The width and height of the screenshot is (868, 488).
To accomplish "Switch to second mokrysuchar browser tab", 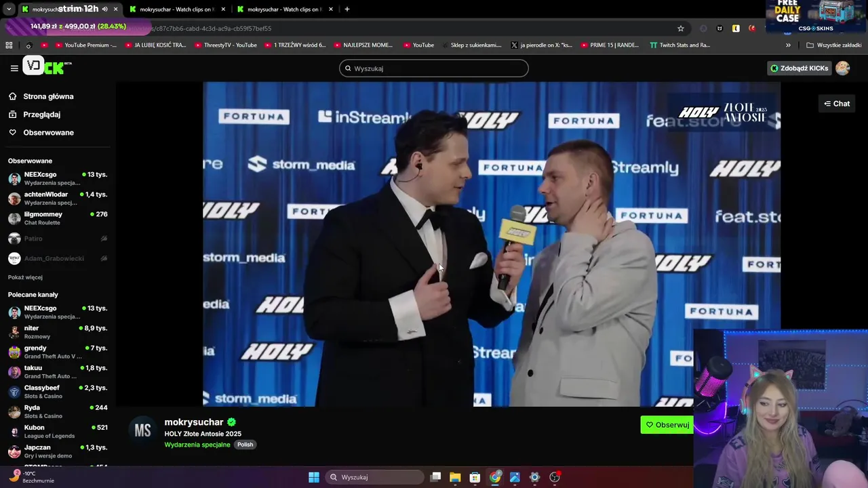I will (176, 9).
